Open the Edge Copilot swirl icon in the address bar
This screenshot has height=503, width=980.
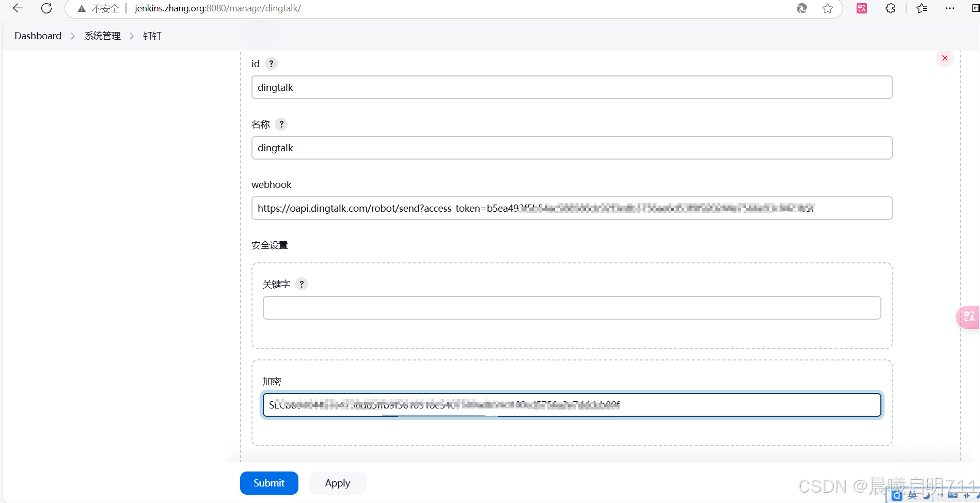(x=802, y=8)
